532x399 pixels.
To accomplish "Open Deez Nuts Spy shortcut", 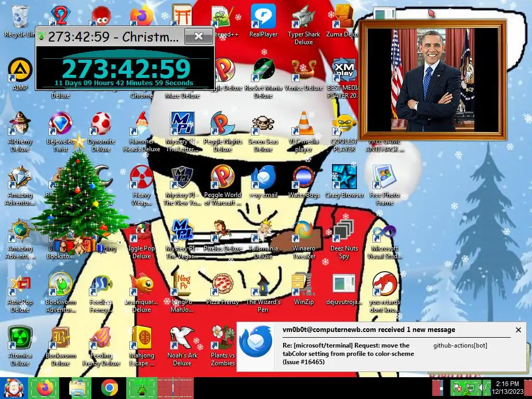I will pos(344,239).
